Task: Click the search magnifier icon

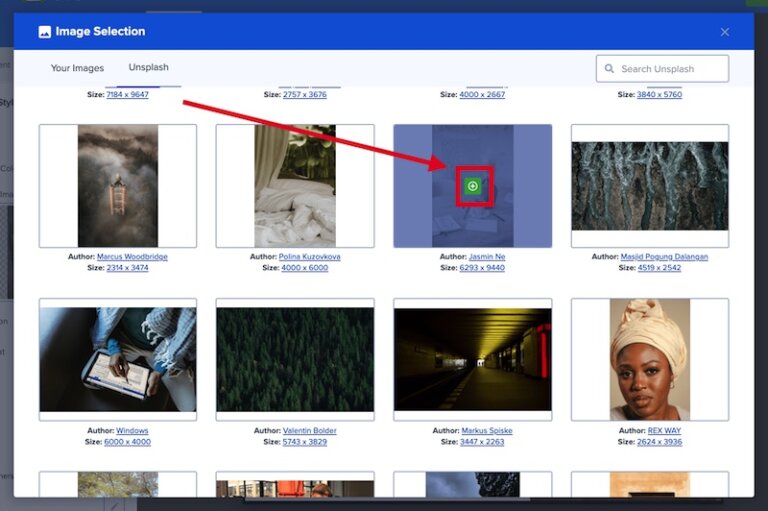Action: 609,69
